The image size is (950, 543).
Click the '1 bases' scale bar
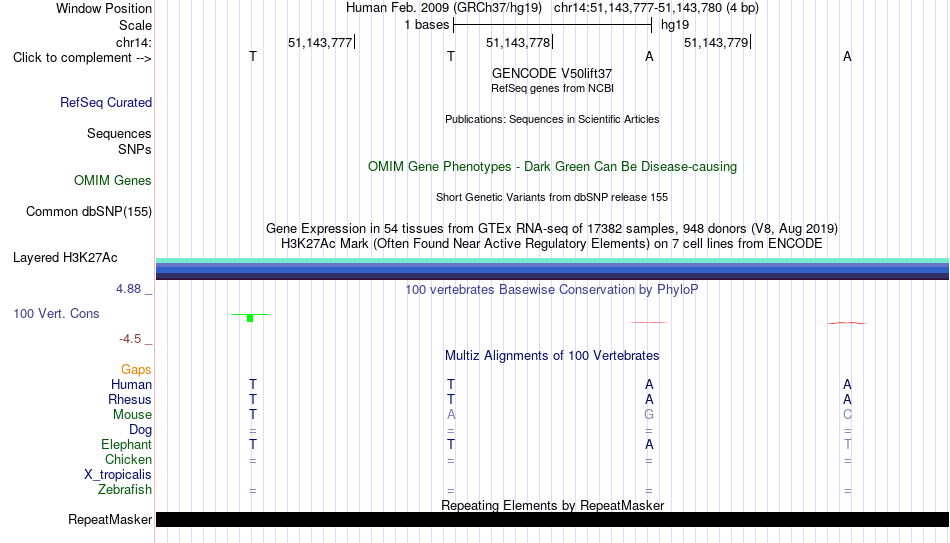pyautogui.click(x=552, y=25)
